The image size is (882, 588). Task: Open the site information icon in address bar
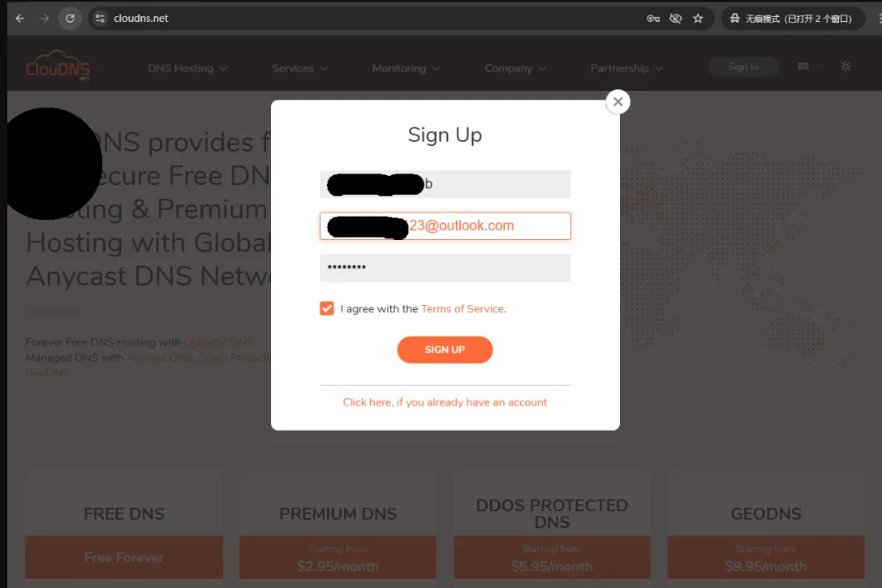coord(100,19)
